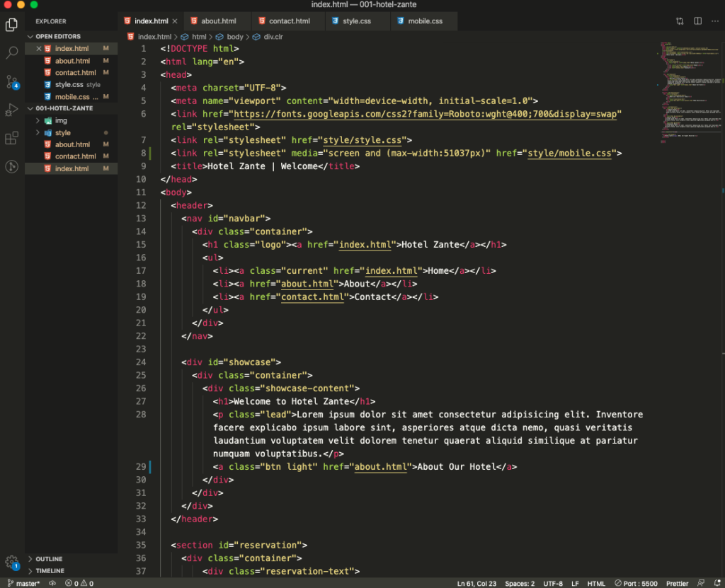This screenshot has height=588, width=725.
Task: Open the Run and Debug view
Action: click(11, 110)
